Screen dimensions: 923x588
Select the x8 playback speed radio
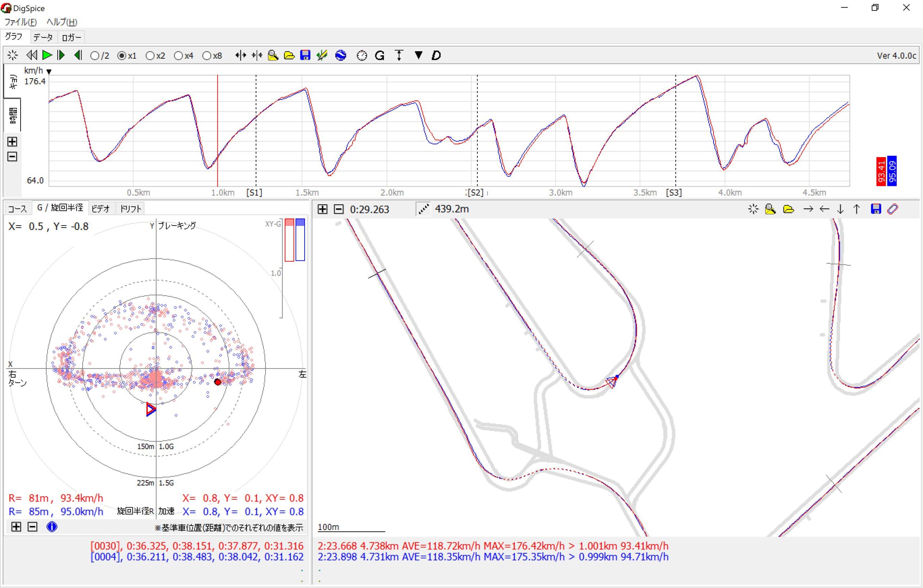(207, 56)
